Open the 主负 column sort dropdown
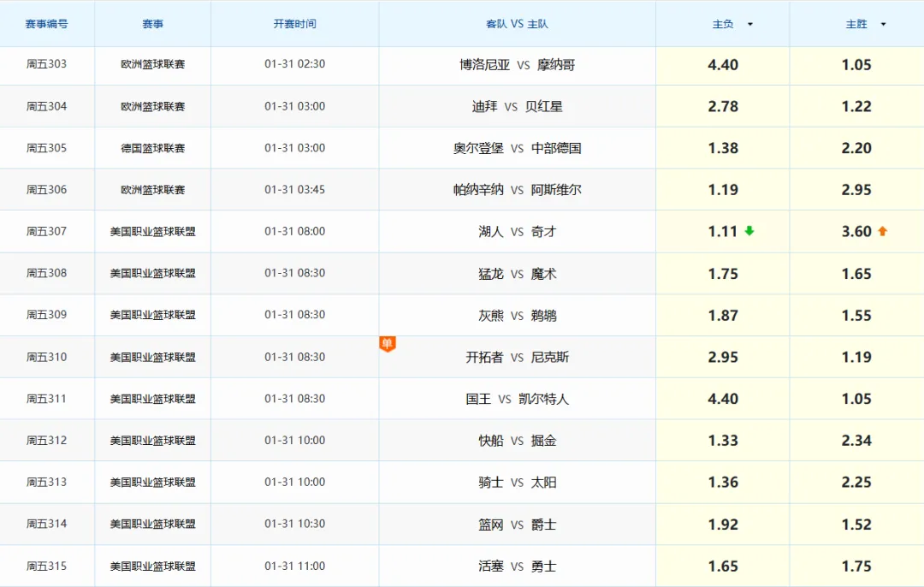Screen dimensions: 924x587 (x=749, y=23)
